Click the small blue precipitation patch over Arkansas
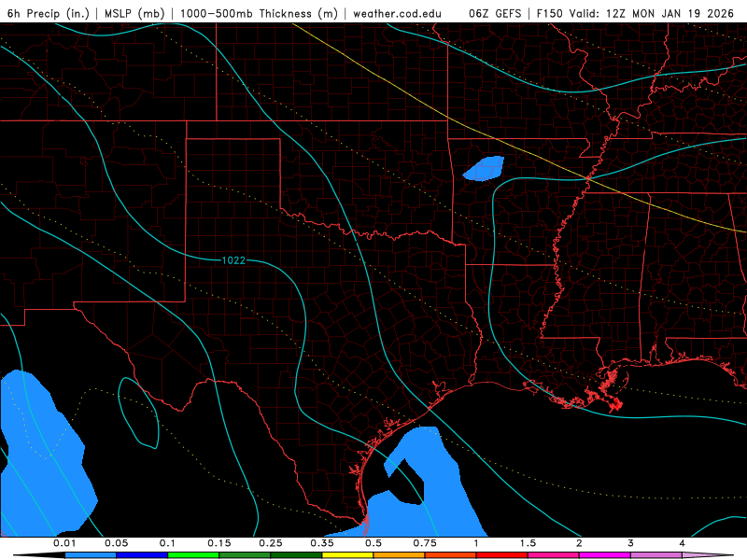747x560 pixels. point(485,169)
